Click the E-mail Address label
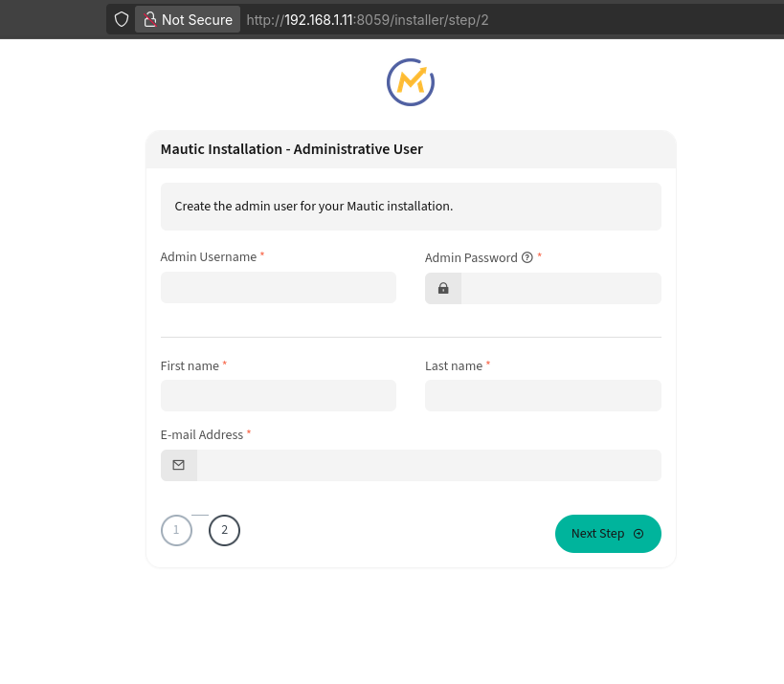 point(202,434)
